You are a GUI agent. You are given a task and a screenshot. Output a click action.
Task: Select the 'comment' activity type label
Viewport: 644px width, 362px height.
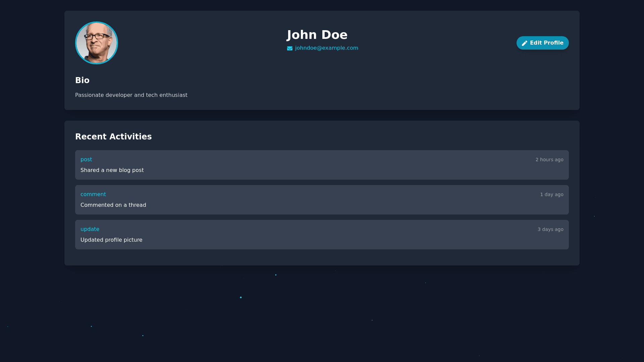coord(93,194)
